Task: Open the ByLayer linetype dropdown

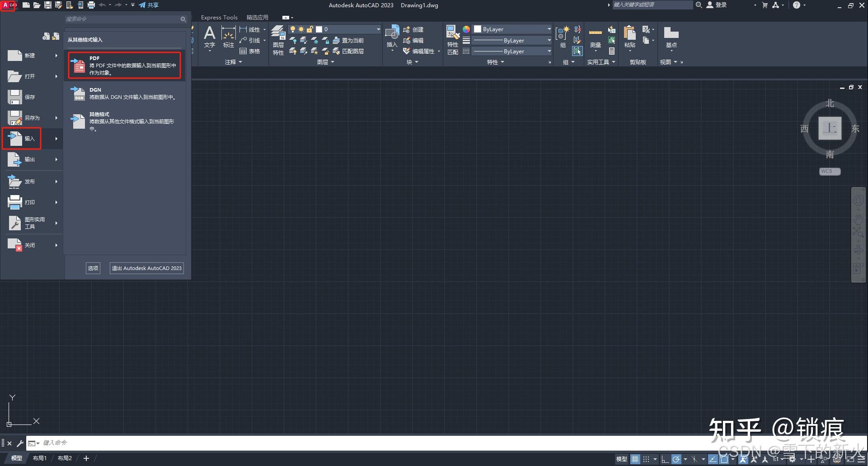Action: 512,51
